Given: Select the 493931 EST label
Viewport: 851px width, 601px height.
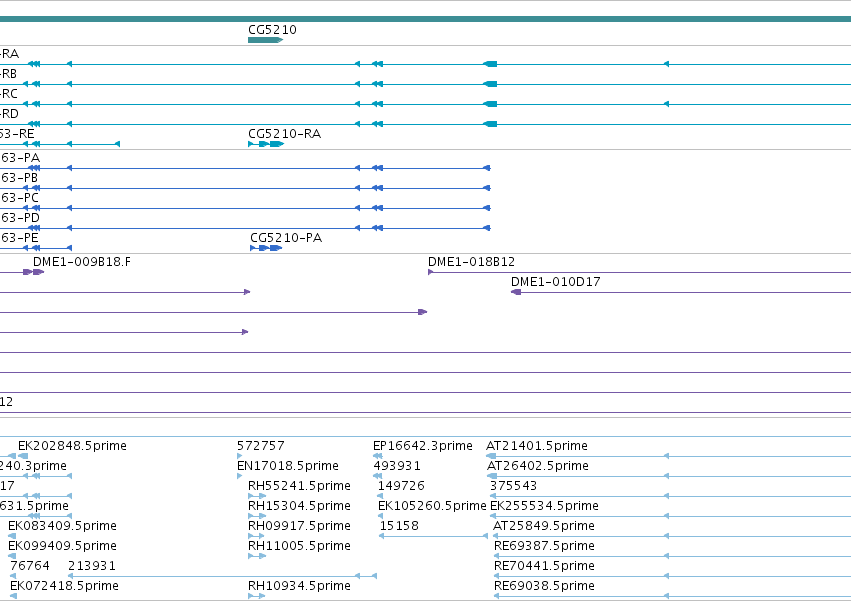Looking at the screenshot, I should click(x=397, y=466).
